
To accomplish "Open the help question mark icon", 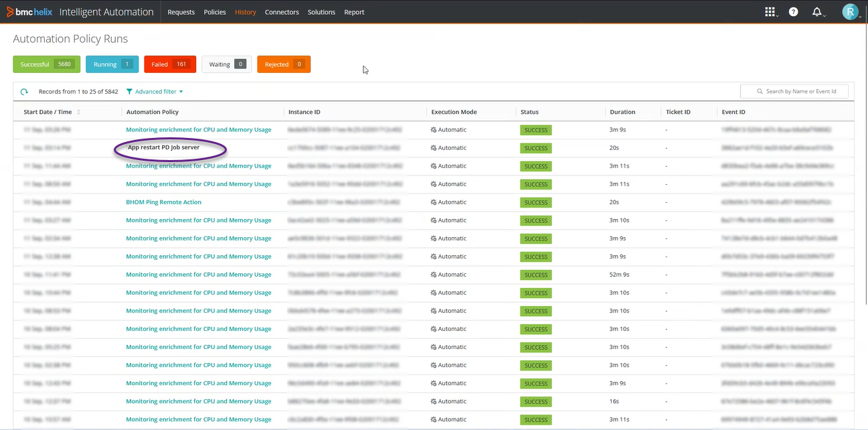I will 793,12.
